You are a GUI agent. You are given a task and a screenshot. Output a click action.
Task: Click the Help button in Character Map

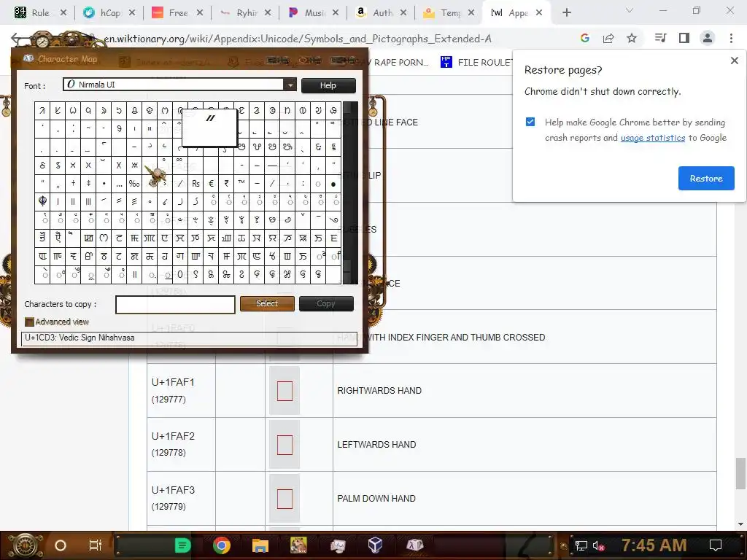pos(328,85)
